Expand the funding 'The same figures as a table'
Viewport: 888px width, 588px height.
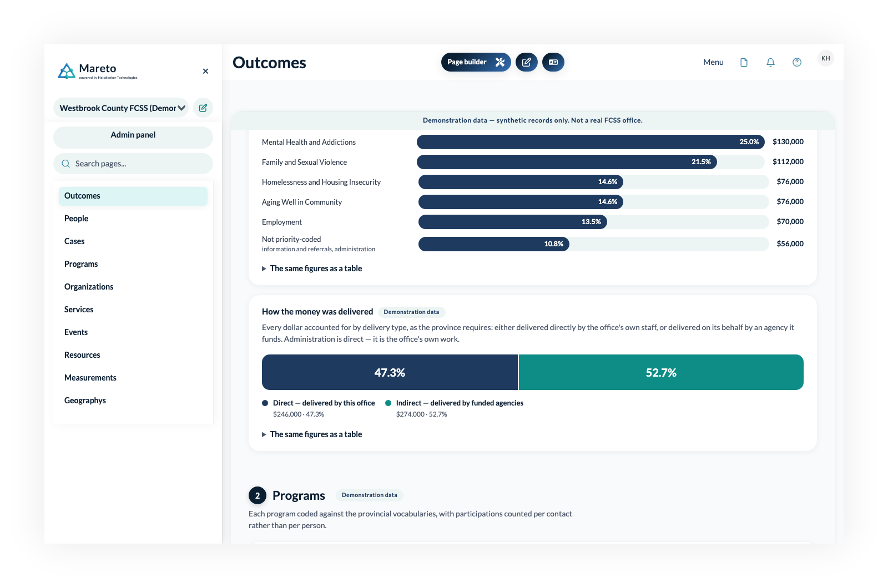[312, 268]
